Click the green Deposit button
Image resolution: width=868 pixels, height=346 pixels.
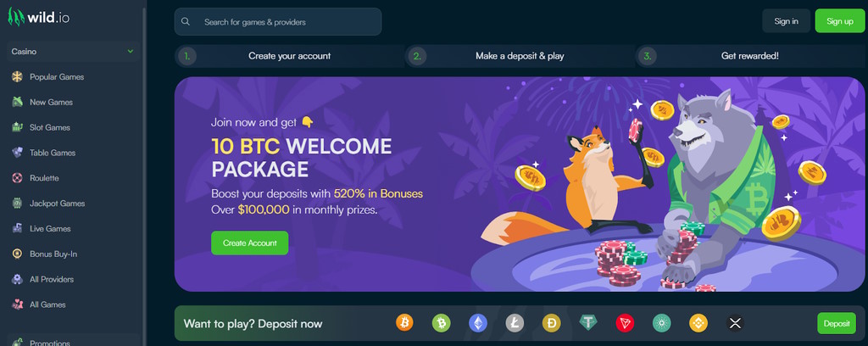point(837,323)
